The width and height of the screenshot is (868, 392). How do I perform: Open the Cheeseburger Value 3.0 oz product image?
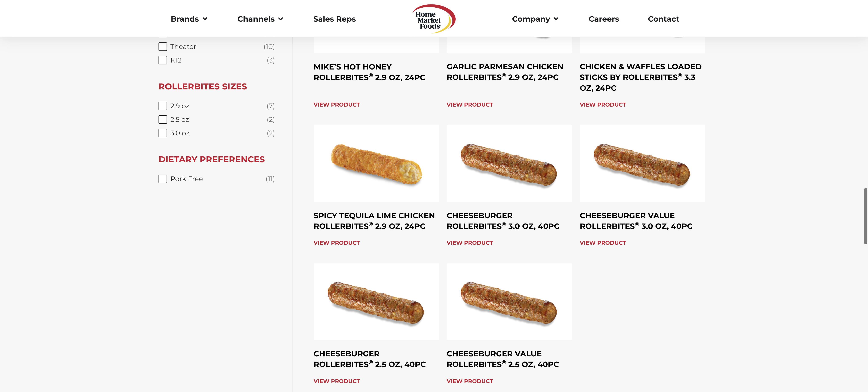[x=642, y=164]
